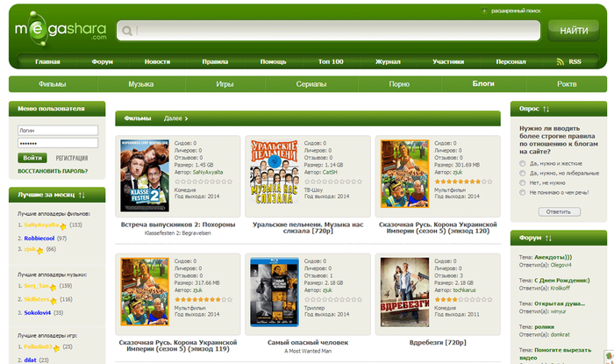Toggle the arrows in Лучшие за месяц header
The width and height of the screenshot is (614, 364).
[x=82, y=195]
